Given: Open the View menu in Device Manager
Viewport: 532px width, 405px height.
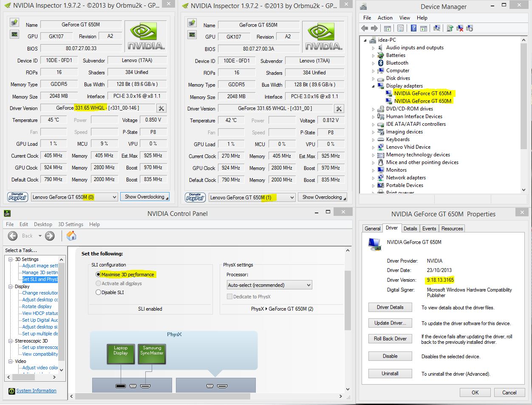Looking at the screenshot, I should pyautogui.click(x=405, y=18).
